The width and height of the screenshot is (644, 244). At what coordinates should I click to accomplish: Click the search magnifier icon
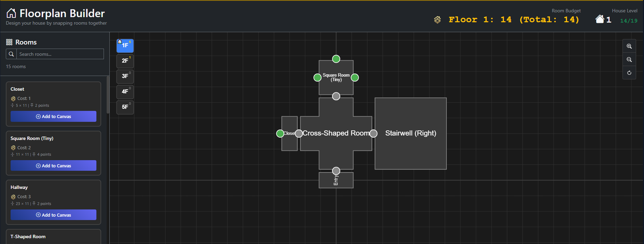pyautogui.click(x=11, y=54)
